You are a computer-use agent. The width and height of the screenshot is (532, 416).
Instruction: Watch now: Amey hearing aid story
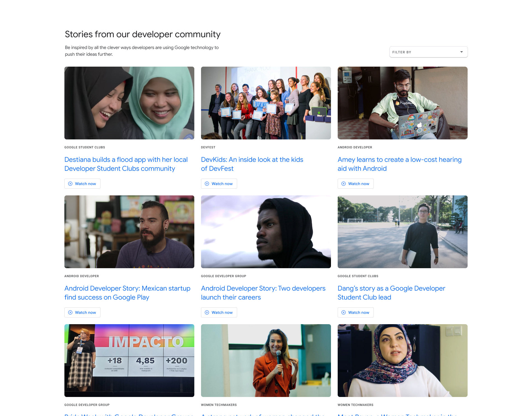pos(356,184)
